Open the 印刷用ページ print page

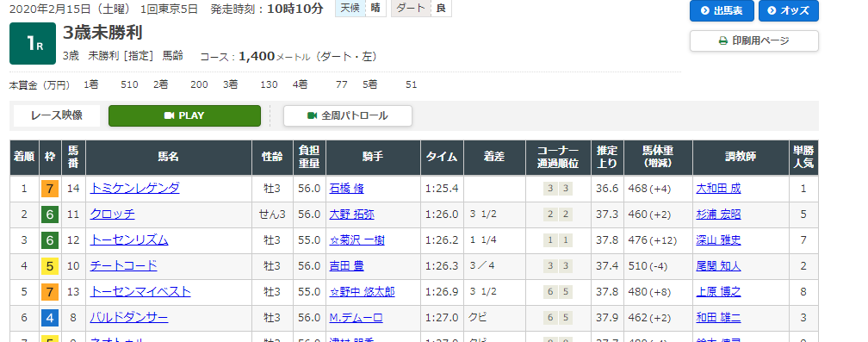[x=754, y=41]
